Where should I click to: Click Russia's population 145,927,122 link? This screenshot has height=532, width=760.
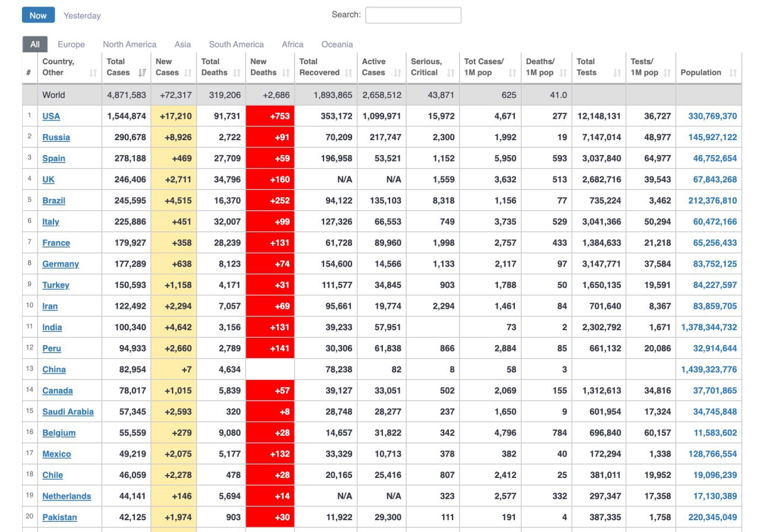(x=712, y=137)
